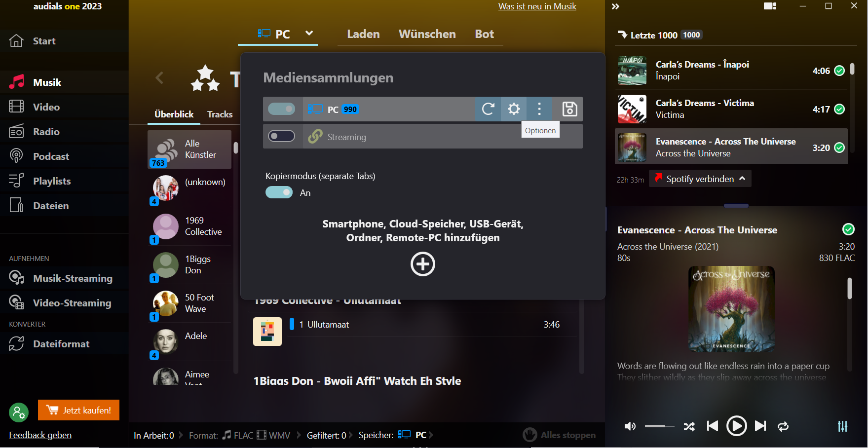Enable the Streaming collection toggle
Image resolution: width=868 pixels, height=448 pixels.
click(x=281, y=136)
